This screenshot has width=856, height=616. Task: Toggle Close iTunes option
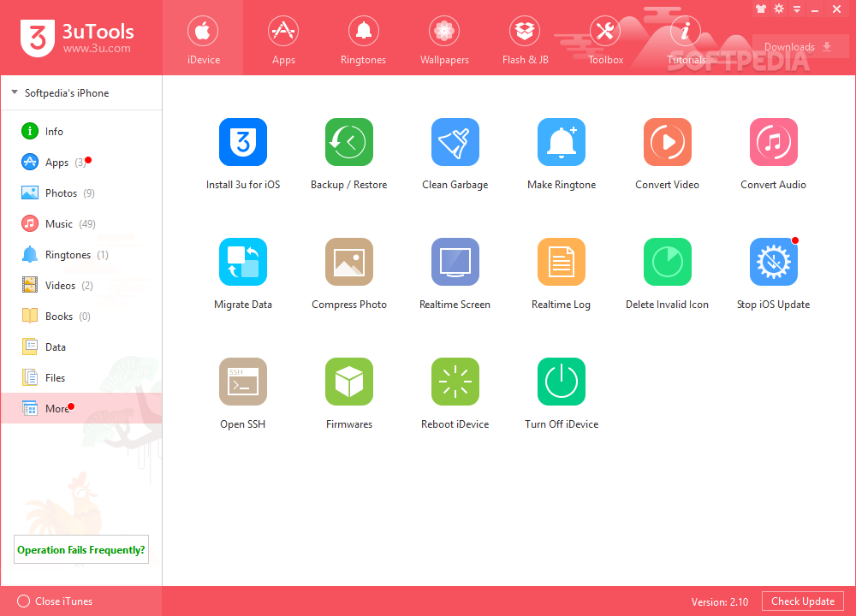click(23, 601)
